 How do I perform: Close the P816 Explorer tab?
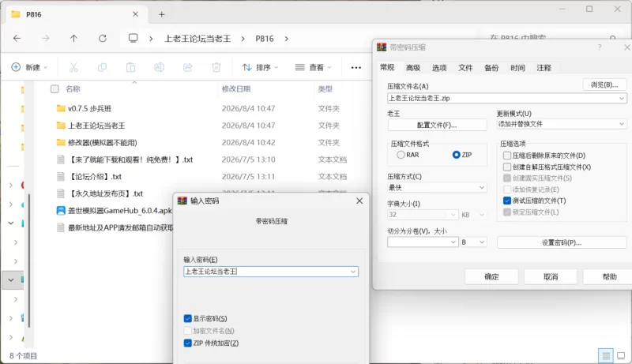coord(135,14)
